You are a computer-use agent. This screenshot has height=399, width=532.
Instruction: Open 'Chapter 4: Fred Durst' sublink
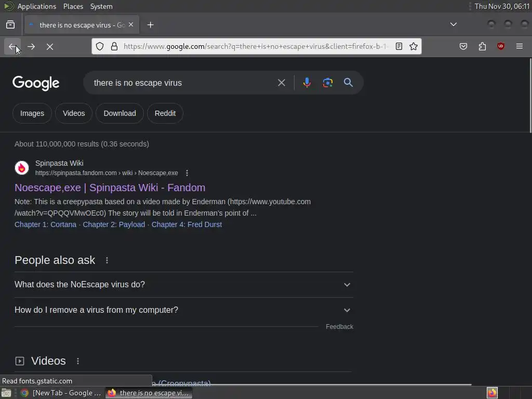[x=187, y=224]
